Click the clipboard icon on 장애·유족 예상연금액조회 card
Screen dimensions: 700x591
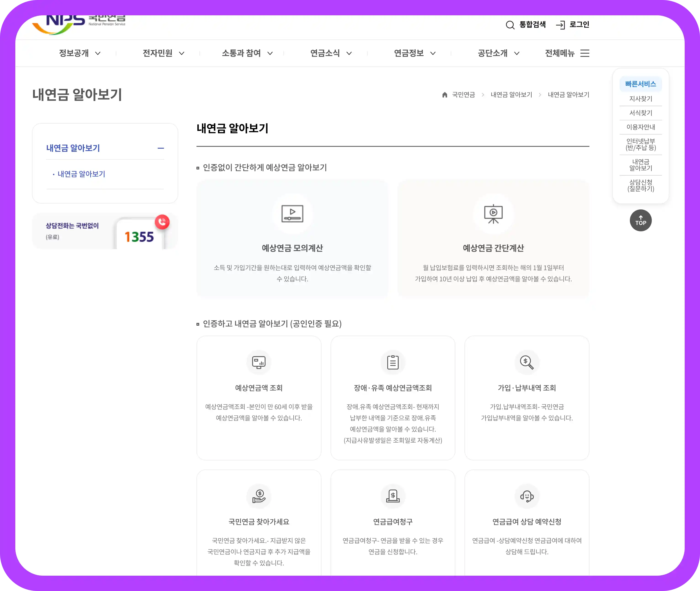click(393, 362)
